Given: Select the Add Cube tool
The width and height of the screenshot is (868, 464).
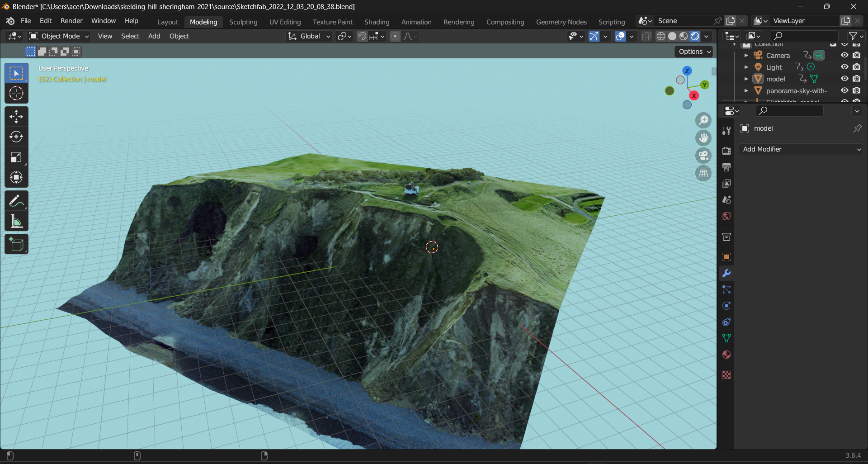Looking at the screenshot, I should coord(17,244).
